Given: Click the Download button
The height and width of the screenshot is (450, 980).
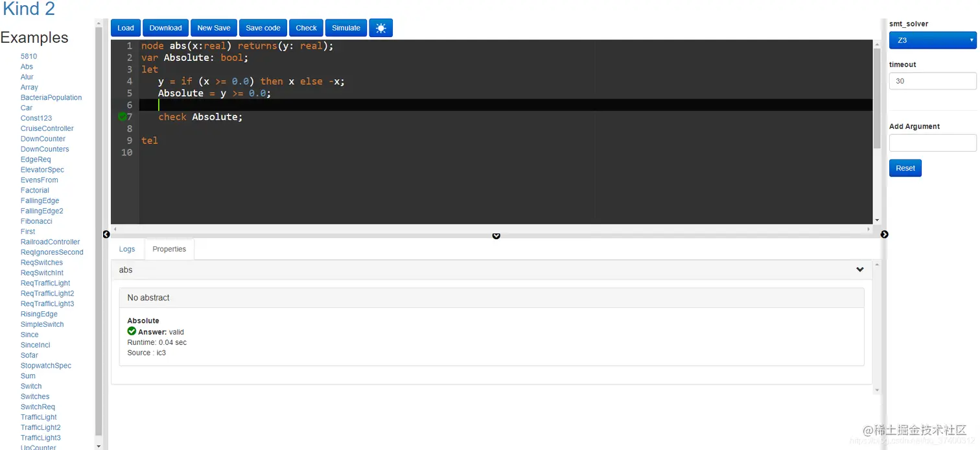Looking at the screenshot, I should tap(165, 28).
